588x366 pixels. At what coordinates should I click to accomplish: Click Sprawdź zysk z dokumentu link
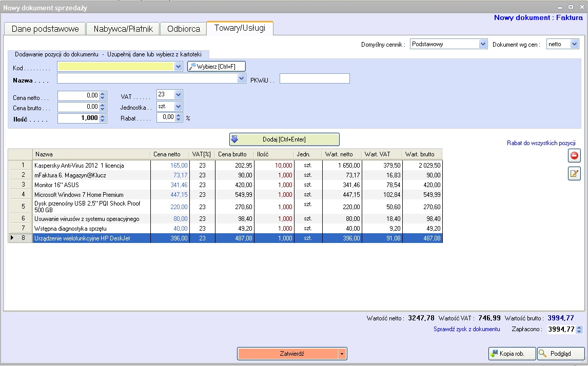point(466,329)
